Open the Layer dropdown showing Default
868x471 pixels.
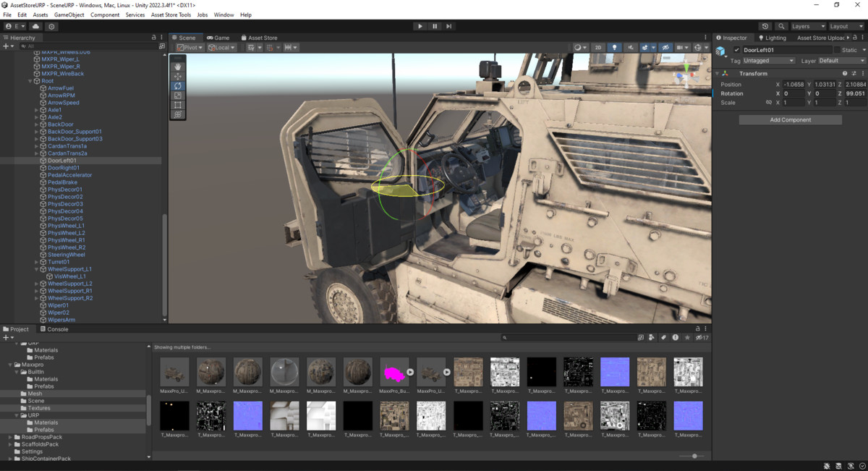tap(841, 61)
